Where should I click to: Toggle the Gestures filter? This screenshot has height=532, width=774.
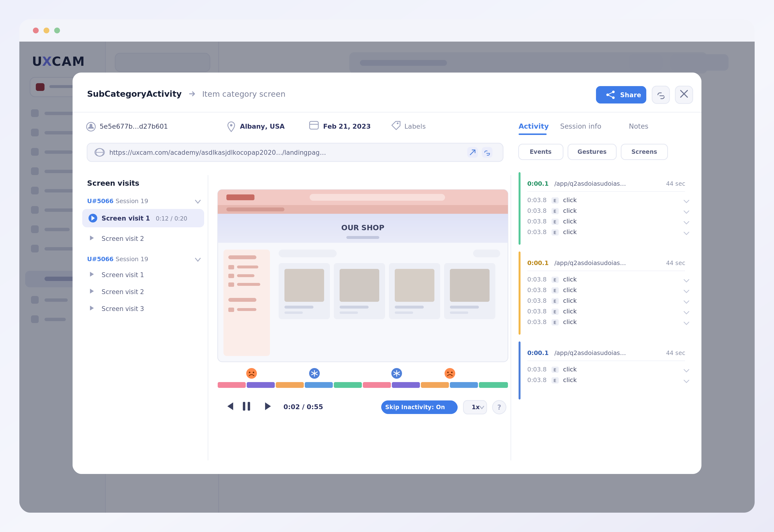pyautogui.click(x=592, y=152)
